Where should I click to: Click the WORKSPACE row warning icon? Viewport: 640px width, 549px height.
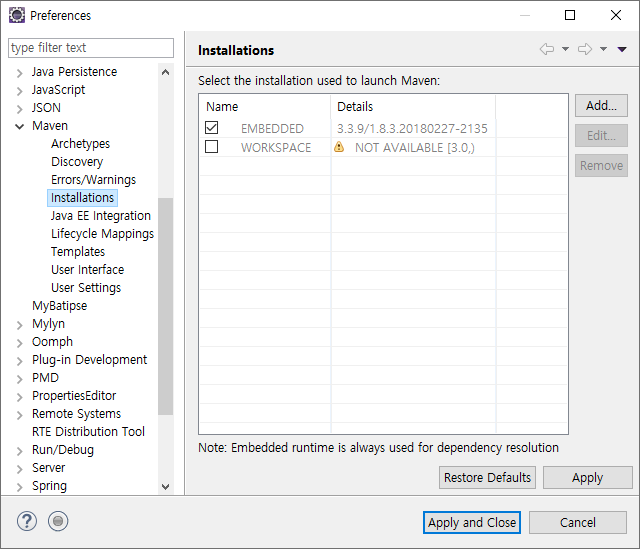coord(339,147)
